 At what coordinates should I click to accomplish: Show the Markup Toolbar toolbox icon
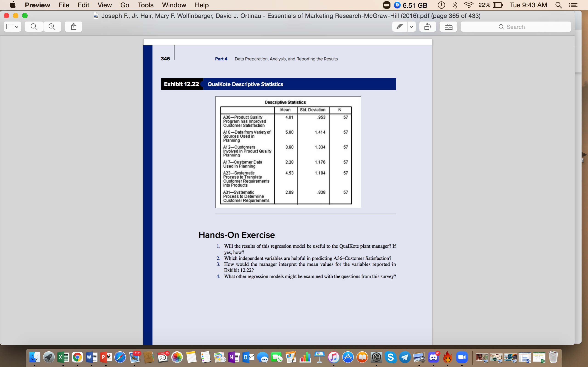pos(448,27)
